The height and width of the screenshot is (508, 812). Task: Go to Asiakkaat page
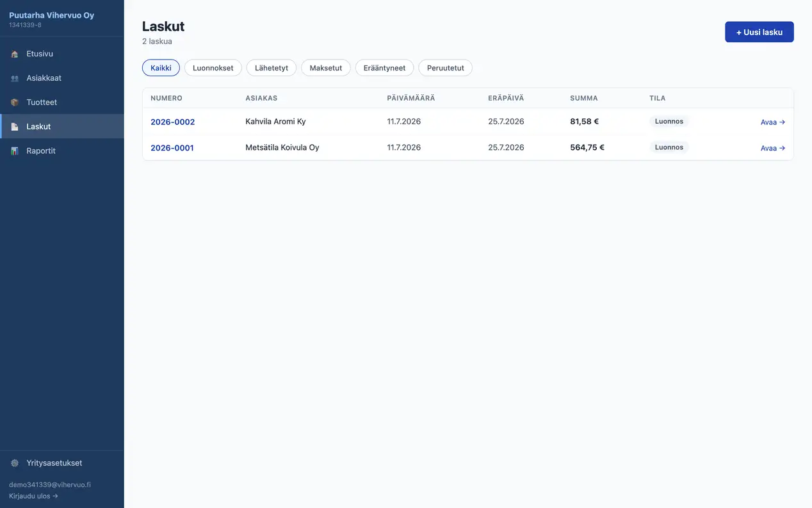click(x=62, y=78)
